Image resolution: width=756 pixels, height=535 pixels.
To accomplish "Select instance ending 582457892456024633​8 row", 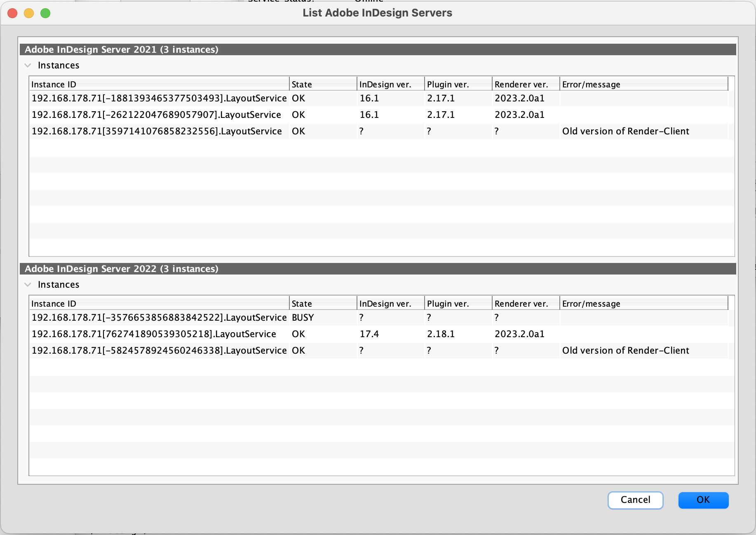I will [x=159, y=351].
